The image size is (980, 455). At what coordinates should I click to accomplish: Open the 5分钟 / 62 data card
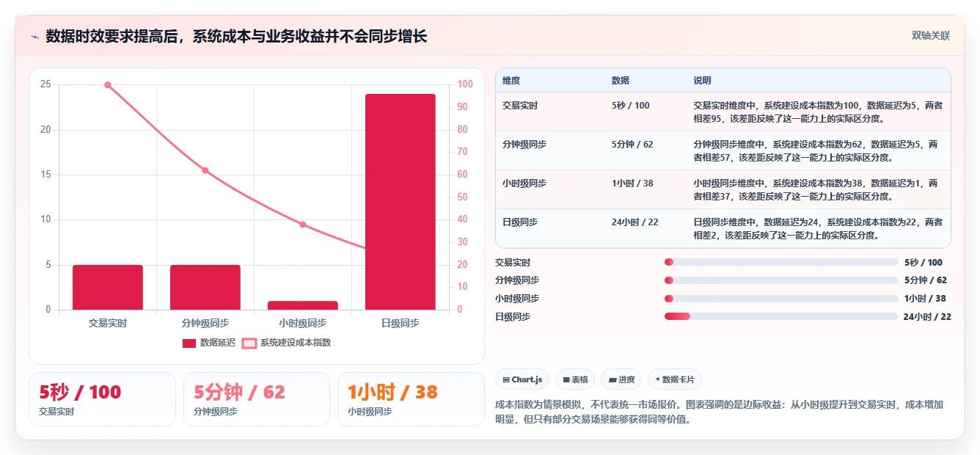pos(257,399)
